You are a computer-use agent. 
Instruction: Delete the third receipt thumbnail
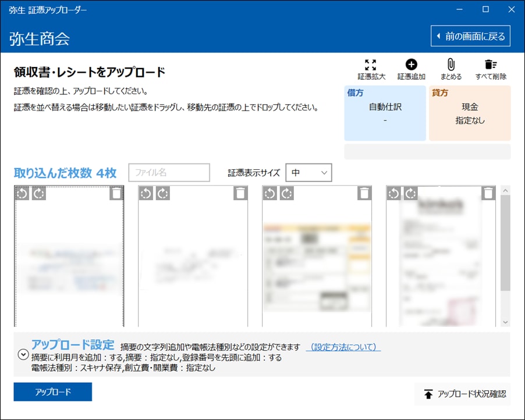pos(364,193)
